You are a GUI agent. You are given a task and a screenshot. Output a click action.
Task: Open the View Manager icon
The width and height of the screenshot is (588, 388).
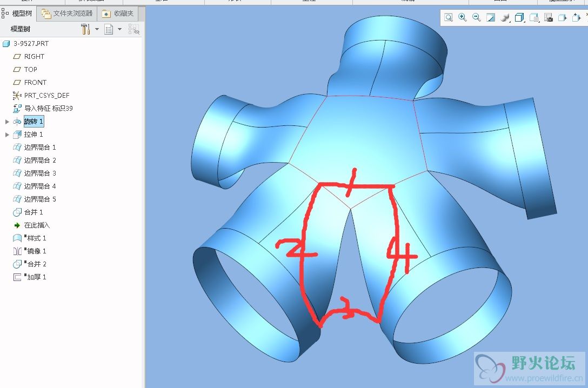pyautogui.click(x=534, y=17)
